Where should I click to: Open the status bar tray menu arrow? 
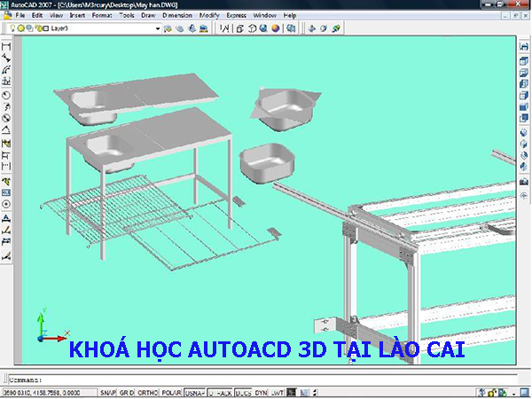tap(514, 393)
